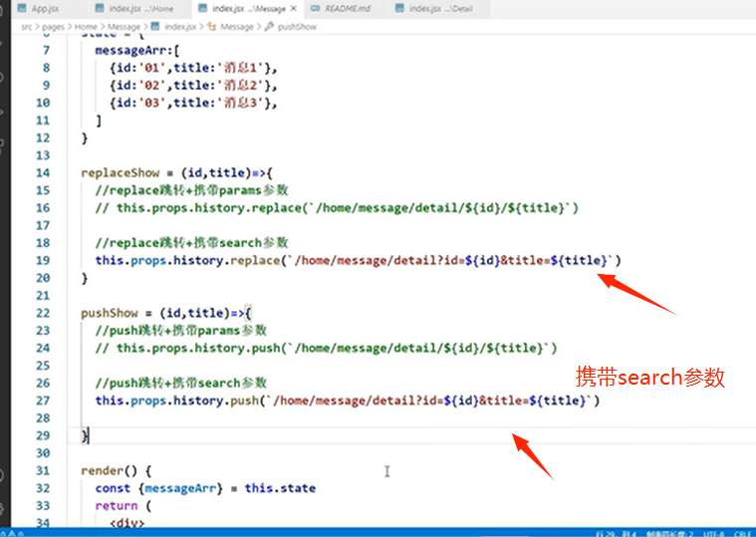Click the closing brace on line 20
The width and height of the screenshot is (756, 537).
(x=85, y=278)
